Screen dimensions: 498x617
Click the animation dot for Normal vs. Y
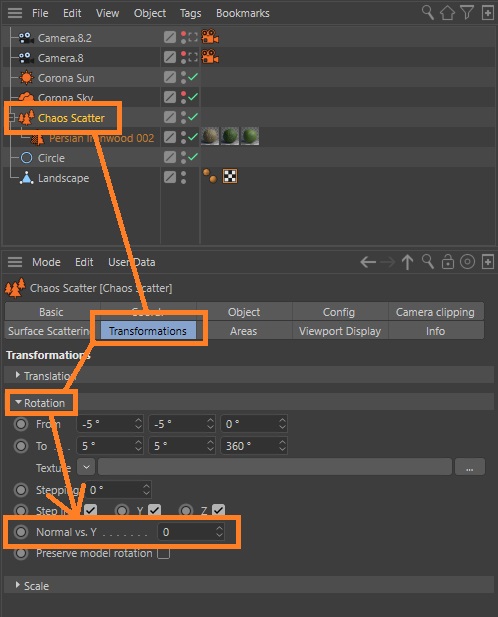click(21, 532)
